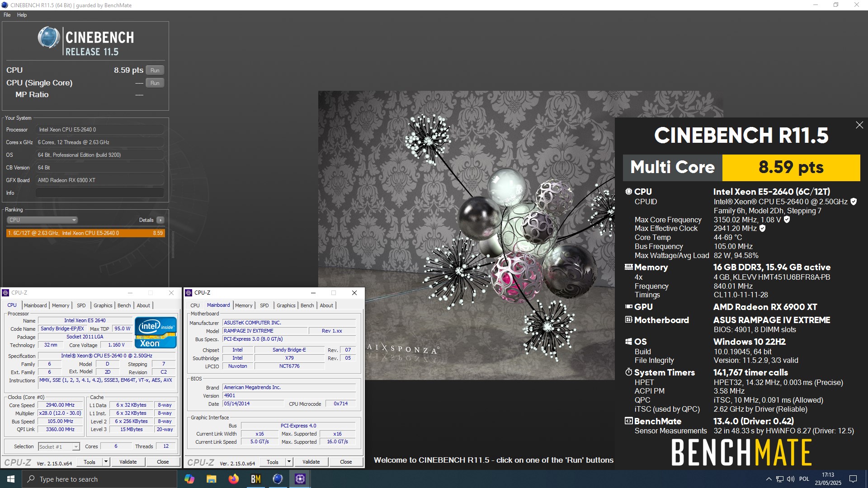Expand Tools dropdown arrow in right CPU-Z
868x488 pixels.
coord(289,462)
